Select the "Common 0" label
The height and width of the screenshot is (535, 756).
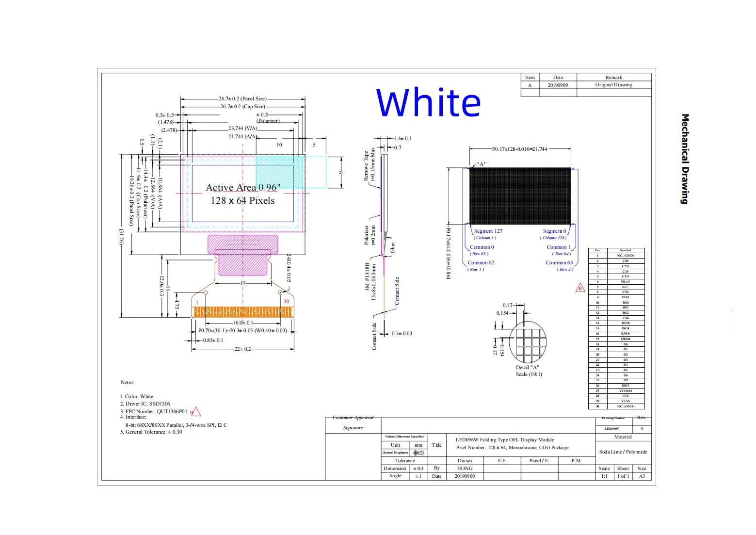click(x=482, y=247)
